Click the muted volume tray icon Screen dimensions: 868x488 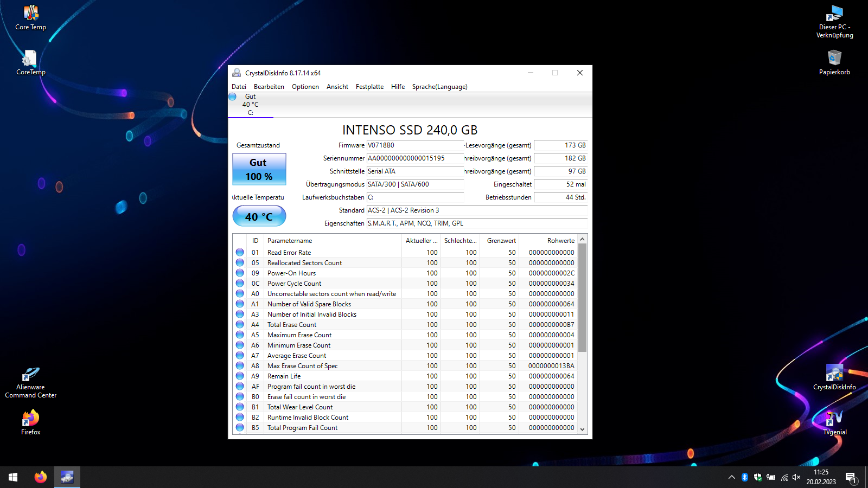[796, 477]
